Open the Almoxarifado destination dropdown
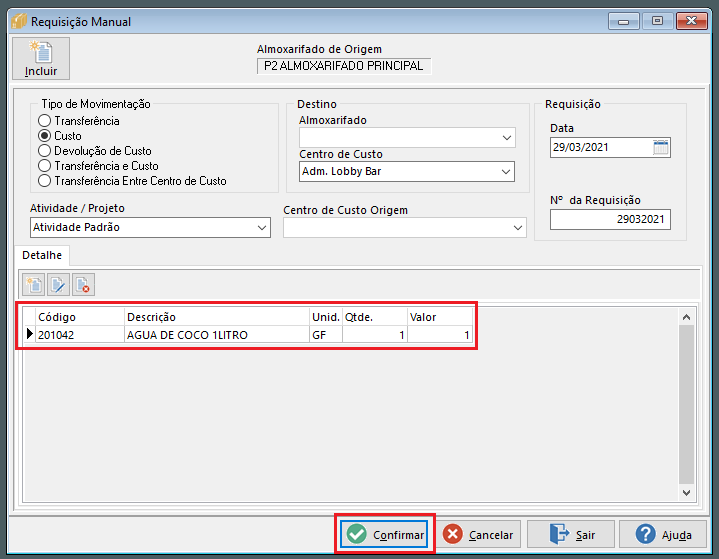The height and width of the screenshot is (559, 719). point(506,138)
